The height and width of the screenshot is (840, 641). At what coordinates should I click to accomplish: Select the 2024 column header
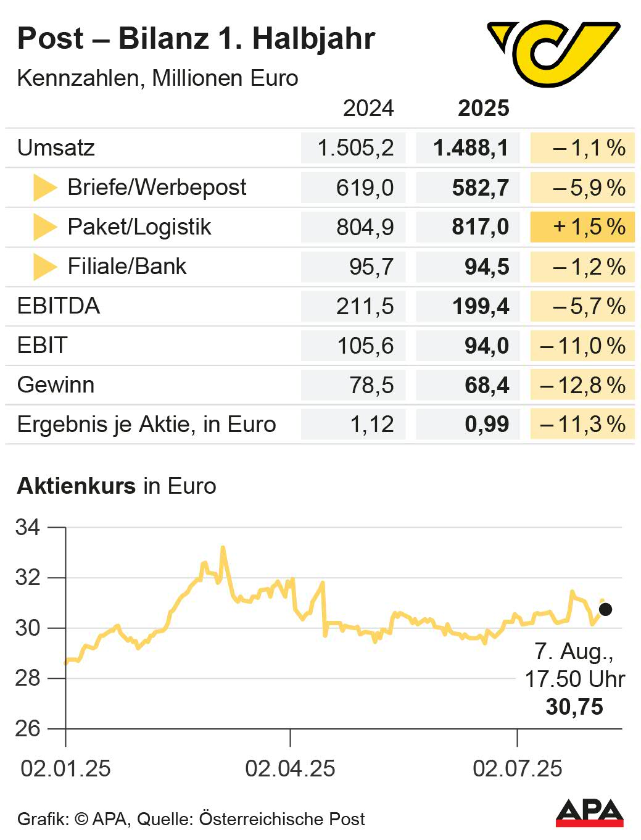(368, 108)
